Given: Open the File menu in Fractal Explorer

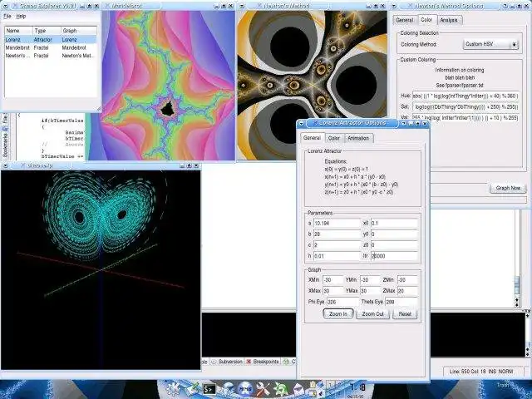Looking at the screenshot, I should coord(7,16).
